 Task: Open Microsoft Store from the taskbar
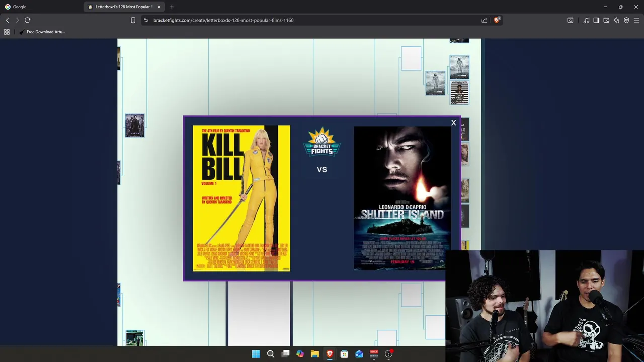coord(344,354)
